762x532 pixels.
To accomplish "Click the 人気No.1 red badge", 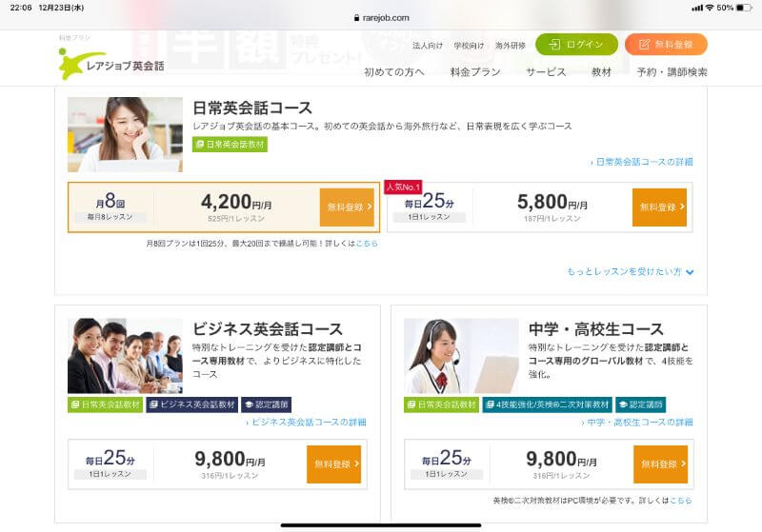I will point(403,187).
